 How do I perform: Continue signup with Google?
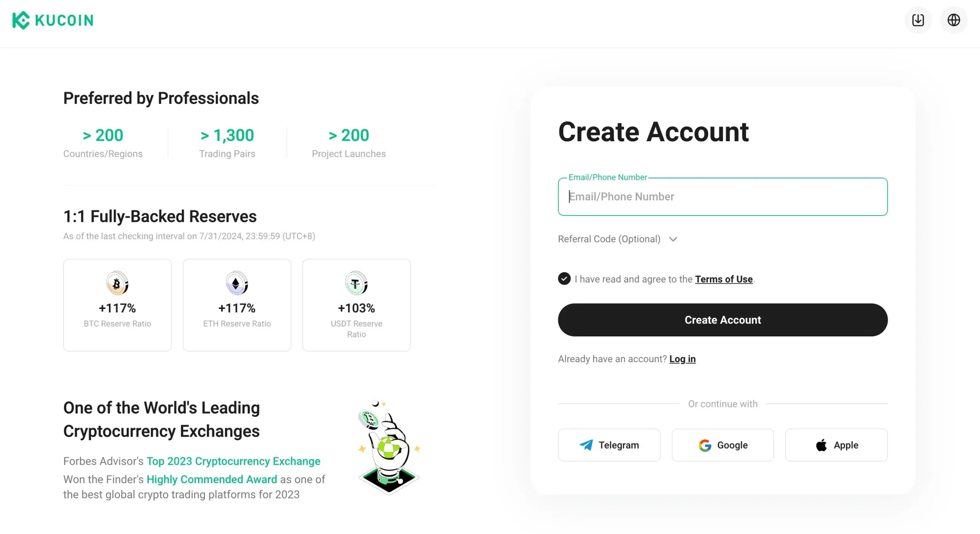coord(722,445)
